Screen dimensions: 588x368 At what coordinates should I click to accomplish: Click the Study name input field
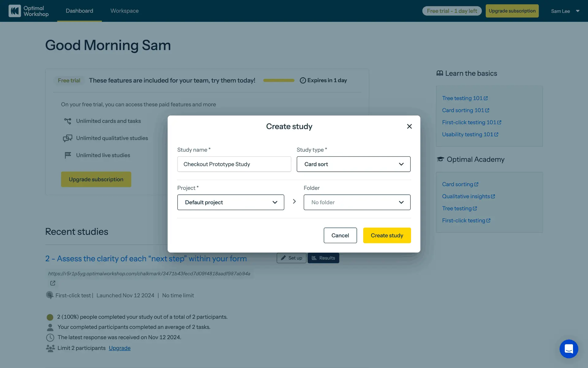click(x=234, y=164)
